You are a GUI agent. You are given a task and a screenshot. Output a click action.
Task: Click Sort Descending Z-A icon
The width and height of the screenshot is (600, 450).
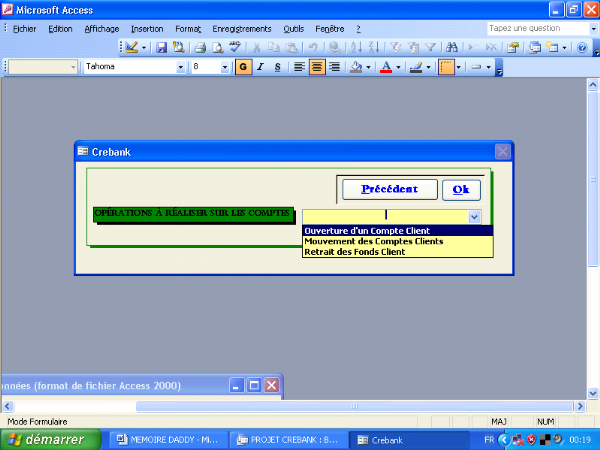pos(374,47)
